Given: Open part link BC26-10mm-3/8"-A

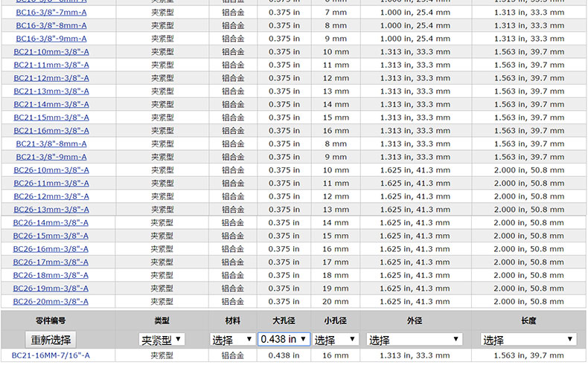Looking at the screenshot, I should pyautogui.click(x=51, y=170).
